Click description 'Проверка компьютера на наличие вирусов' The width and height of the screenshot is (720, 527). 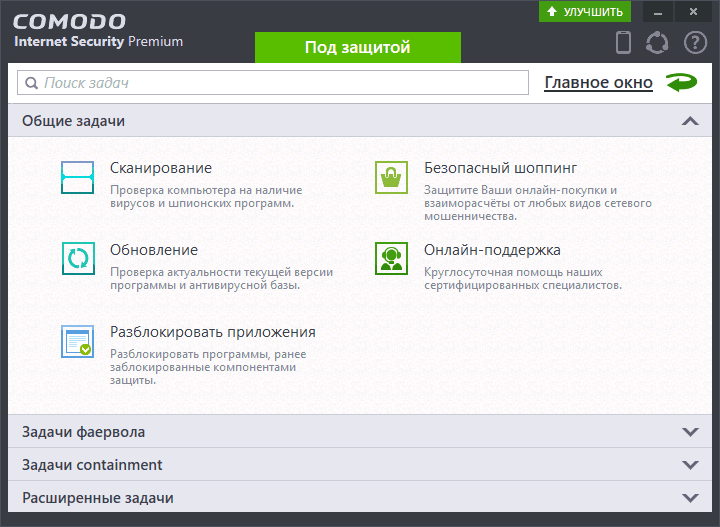pos(206,196)
